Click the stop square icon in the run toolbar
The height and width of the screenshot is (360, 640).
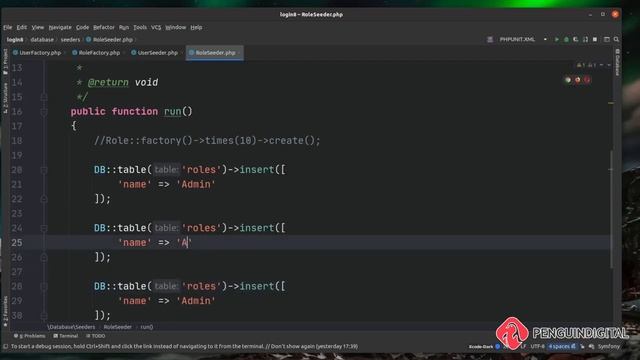[595, 40]
